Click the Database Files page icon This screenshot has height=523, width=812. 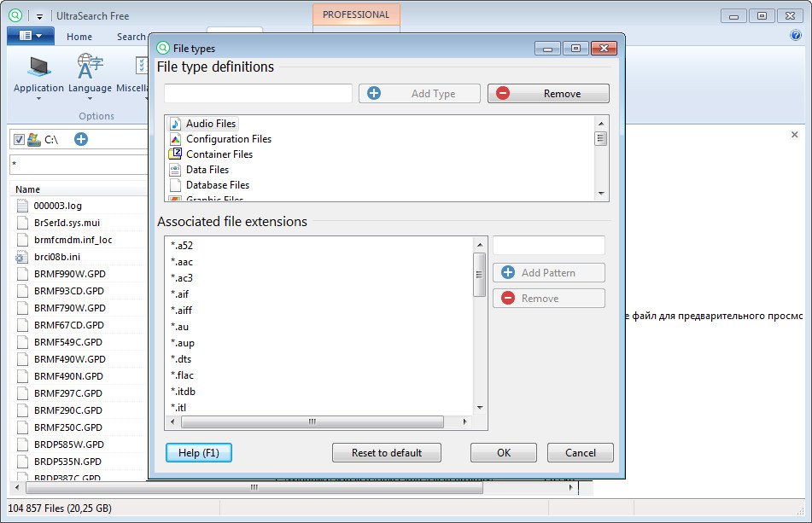(176, 184)
